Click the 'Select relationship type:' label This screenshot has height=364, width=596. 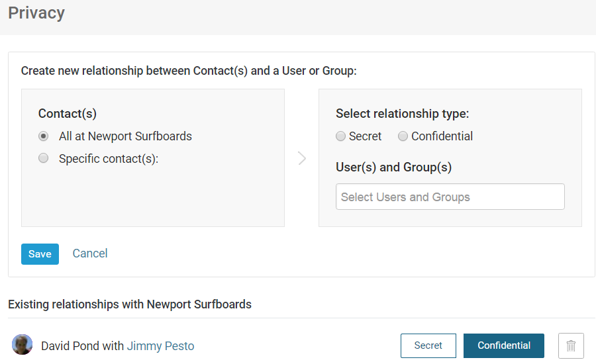click(x=402, y=114)
